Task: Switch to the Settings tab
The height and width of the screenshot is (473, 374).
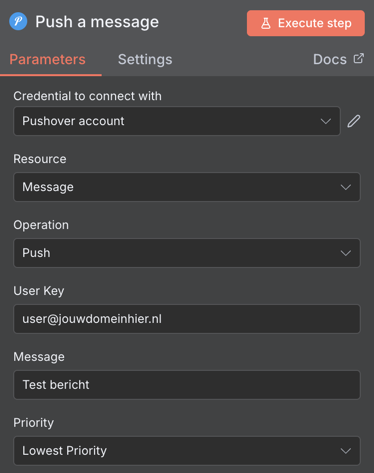Action: [x=145, y=59]
